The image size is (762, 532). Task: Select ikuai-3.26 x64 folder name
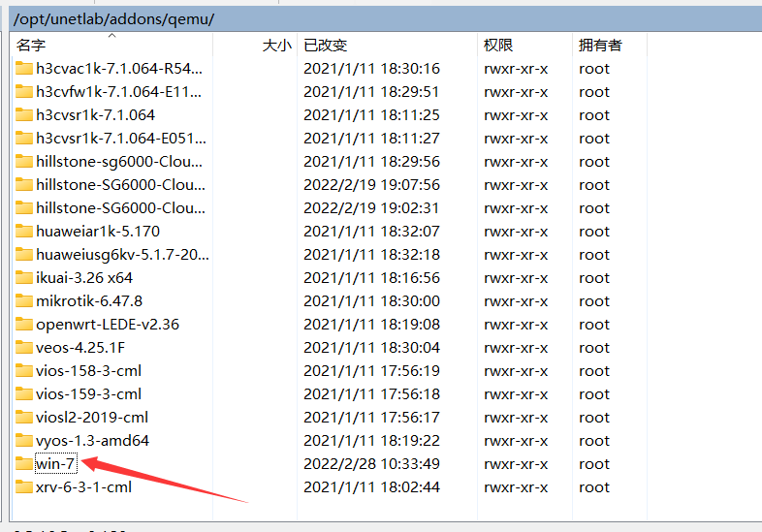[x=84, y=278]
